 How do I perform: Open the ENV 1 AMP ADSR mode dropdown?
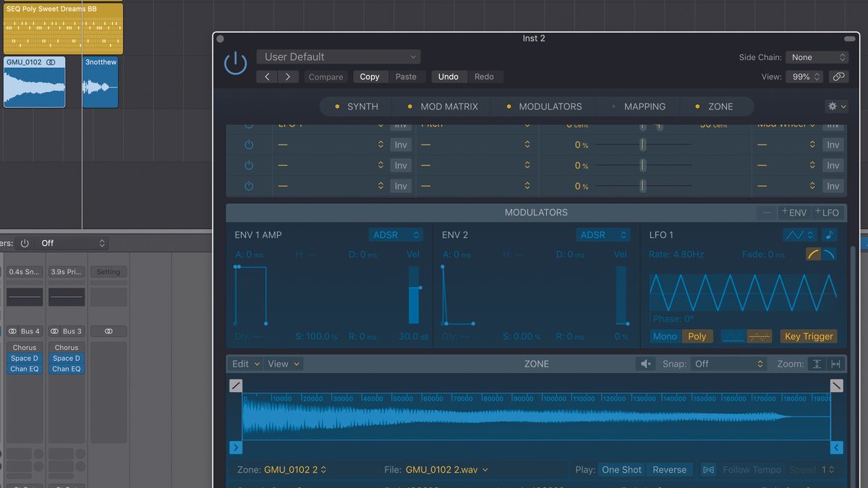click(396, 235)
